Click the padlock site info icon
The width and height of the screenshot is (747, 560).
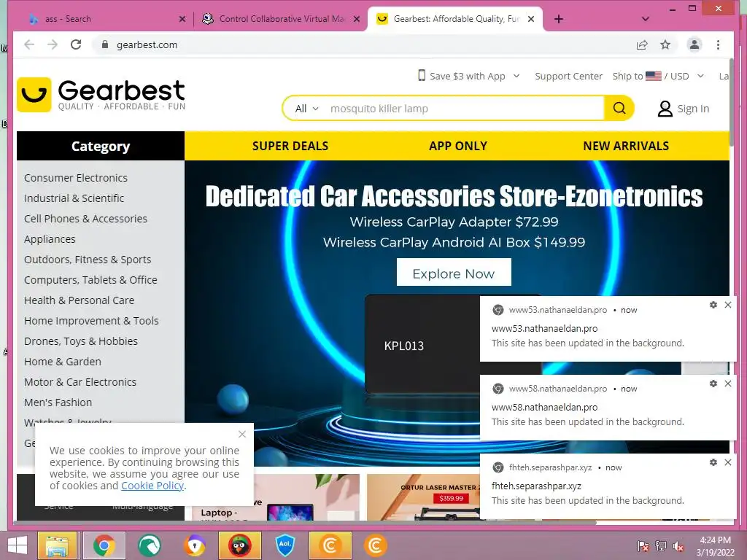105,44
